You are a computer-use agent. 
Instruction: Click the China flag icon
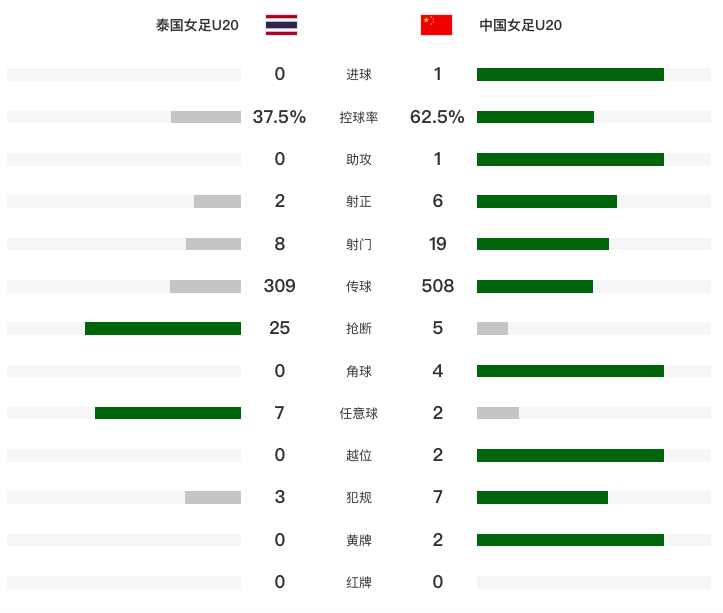coord(436,25)
